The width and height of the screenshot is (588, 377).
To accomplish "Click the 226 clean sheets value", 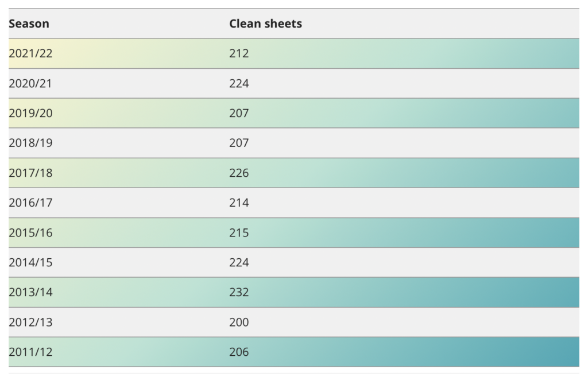I will tap(239, 173).
